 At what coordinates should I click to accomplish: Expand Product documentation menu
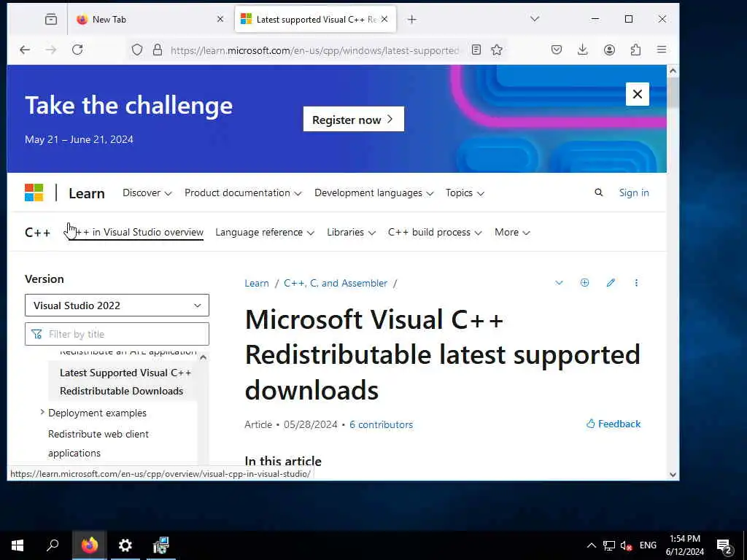(x=243, y=192)
